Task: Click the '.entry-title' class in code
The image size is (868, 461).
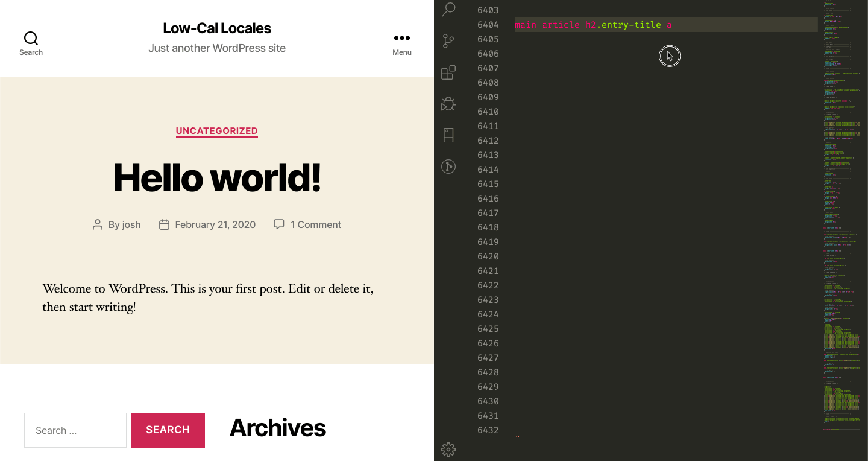Action: point(629,25)
